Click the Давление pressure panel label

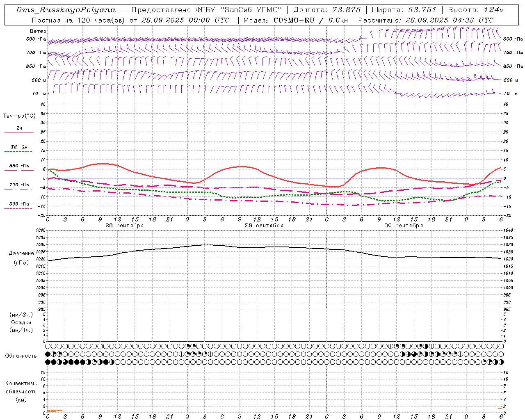click(x=21, y=253)
